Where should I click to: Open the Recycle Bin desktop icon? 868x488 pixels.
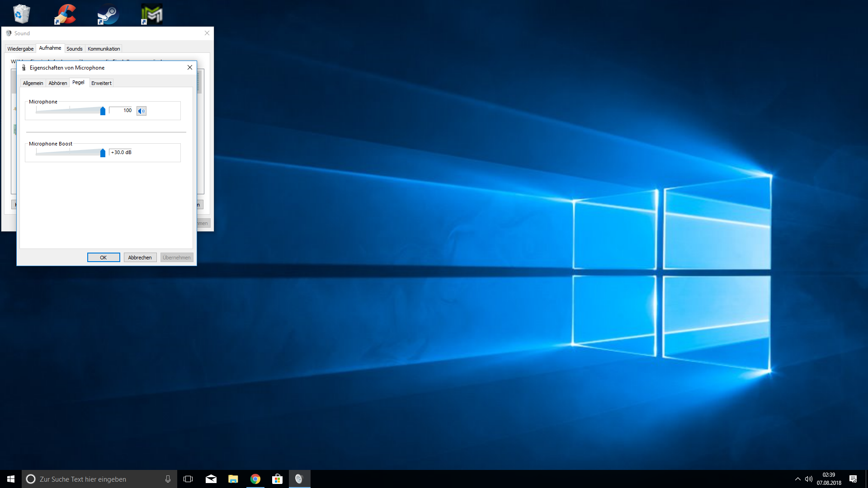[21, 14]
